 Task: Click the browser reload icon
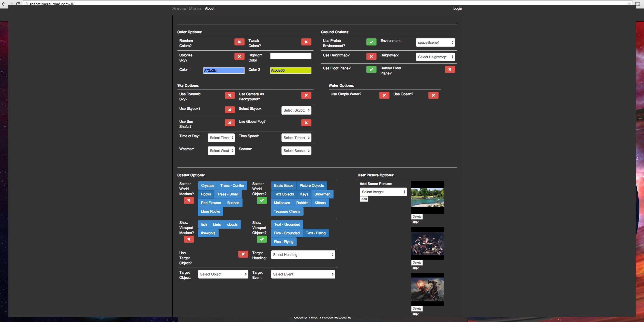[x=18, y=4]
